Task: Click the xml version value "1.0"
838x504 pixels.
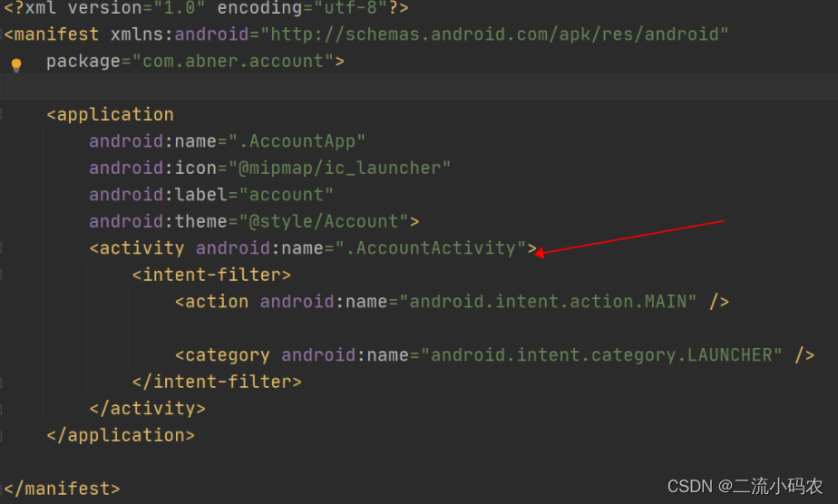Action: click(x=179, y=8)
